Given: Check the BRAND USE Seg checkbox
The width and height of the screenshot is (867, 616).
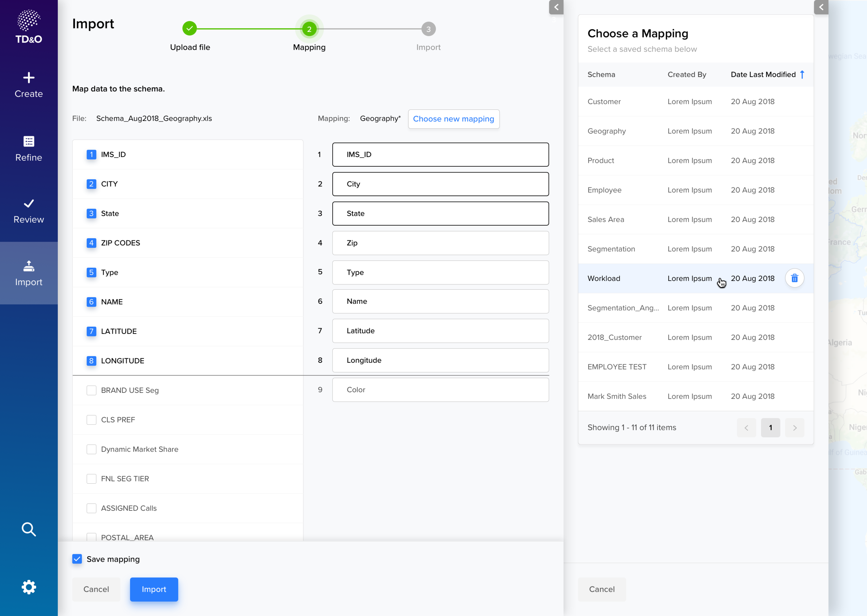Looking at the screenshot, I should click(92, 390).
